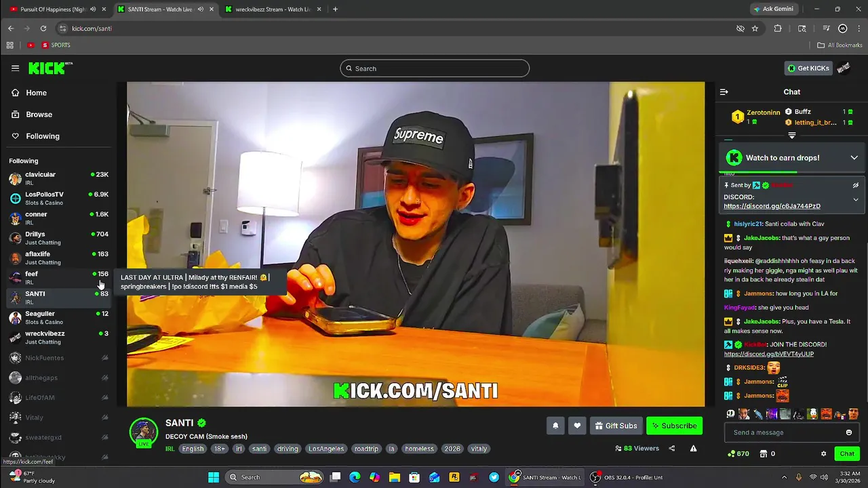868x488 pixels.
Task: Click the roadtrip tag
Action: coord(366,449)
